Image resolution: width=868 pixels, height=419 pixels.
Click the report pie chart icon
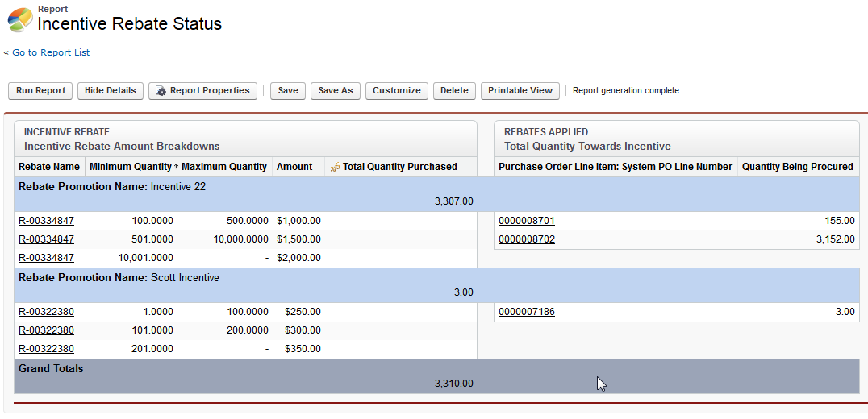[x=20, y=19]
